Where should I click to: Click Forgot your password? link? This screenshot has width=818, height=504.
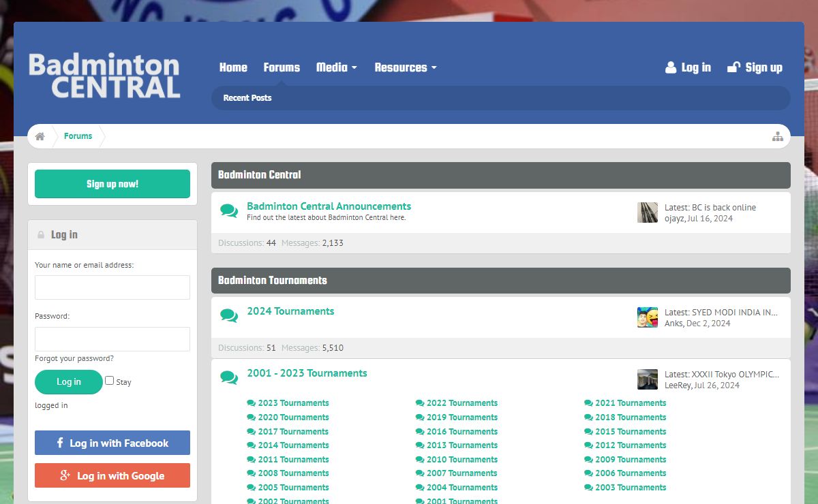pos(74,358)
